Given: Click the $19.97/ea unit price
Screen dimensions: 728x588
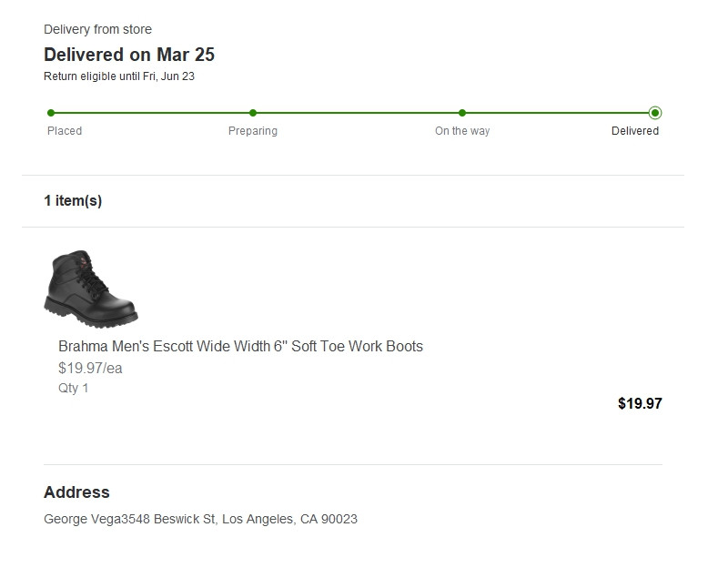Looking at the screenshot, I should tap(90, 369).
